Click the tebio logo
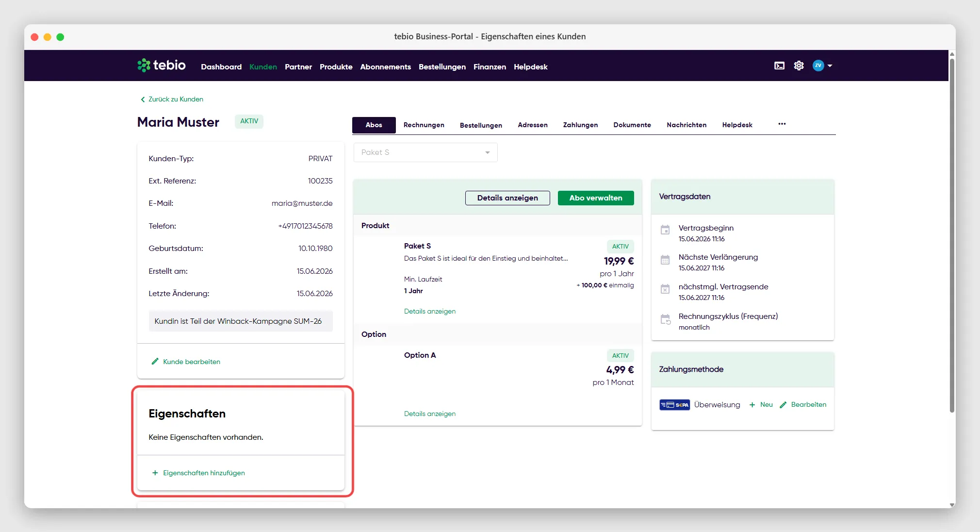This screenshot has width=980, height=532. [162, 65]
